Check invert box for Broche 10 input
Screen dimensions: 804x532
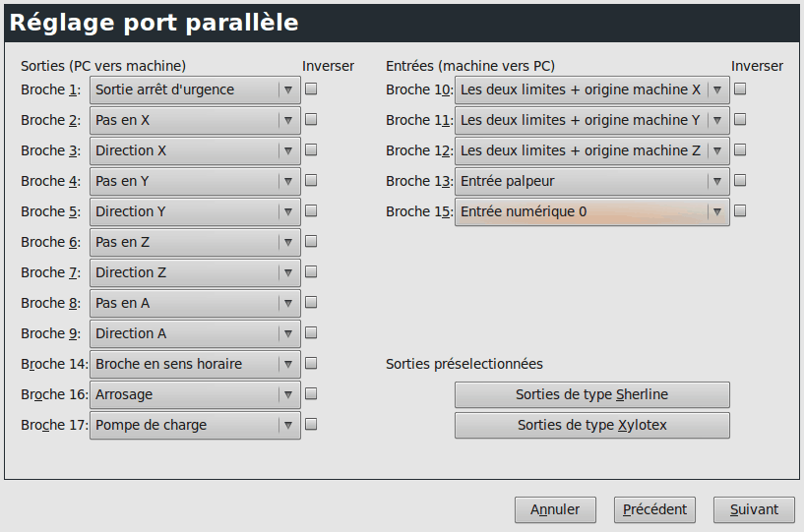click(740, 89)
